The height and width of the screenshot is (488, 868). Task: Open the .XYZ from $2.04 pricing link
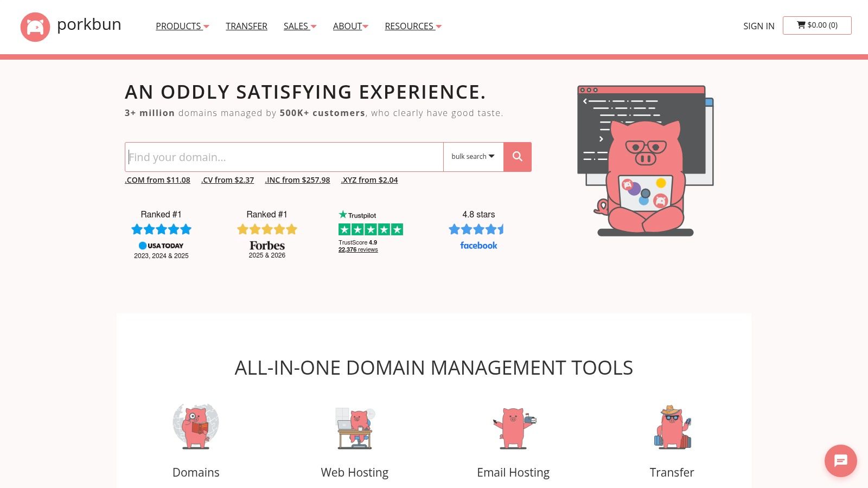click(369, 179)
